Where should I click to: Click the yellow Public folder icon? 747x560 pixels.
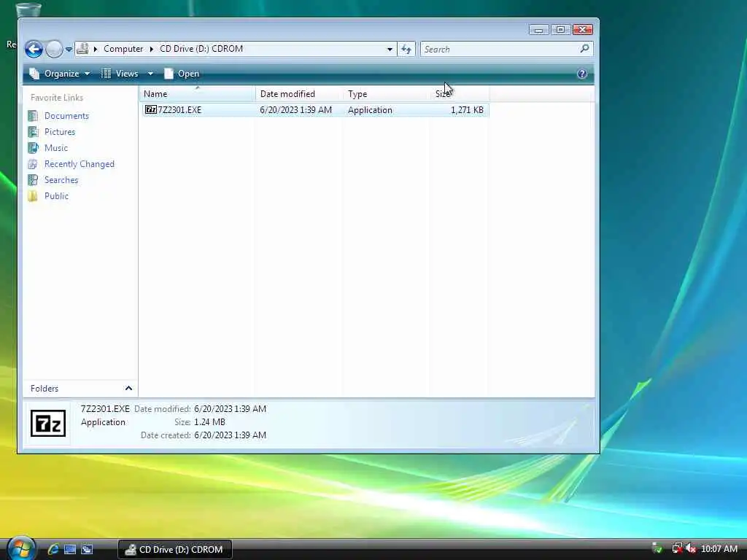[x=33, y=196]
